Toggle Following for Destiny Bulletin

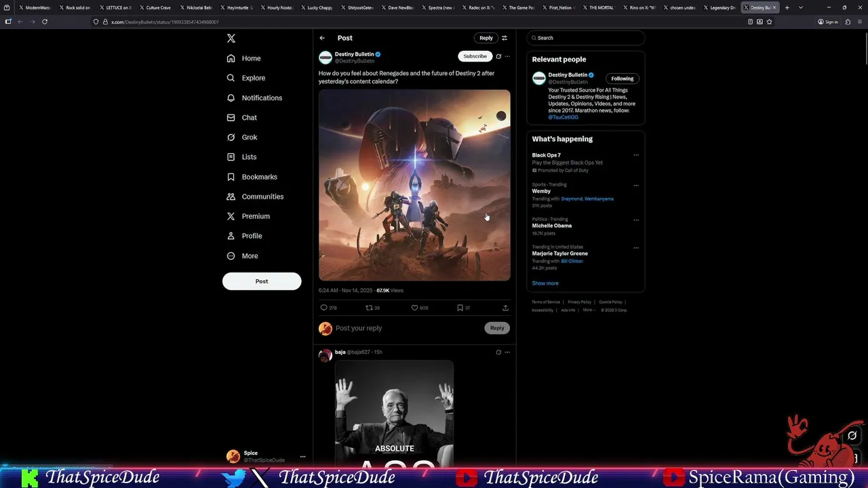(622, 79)
